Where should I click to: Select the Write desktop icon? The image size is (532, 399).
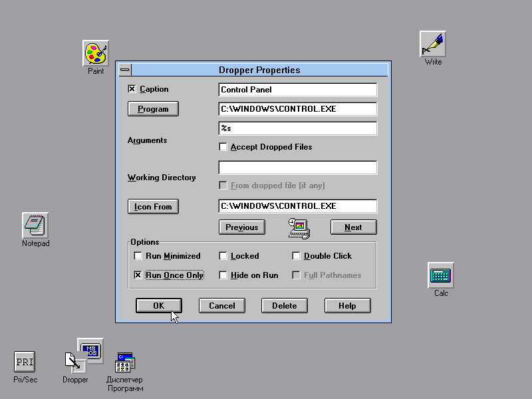pyautogui.click(x=433, y=45)
